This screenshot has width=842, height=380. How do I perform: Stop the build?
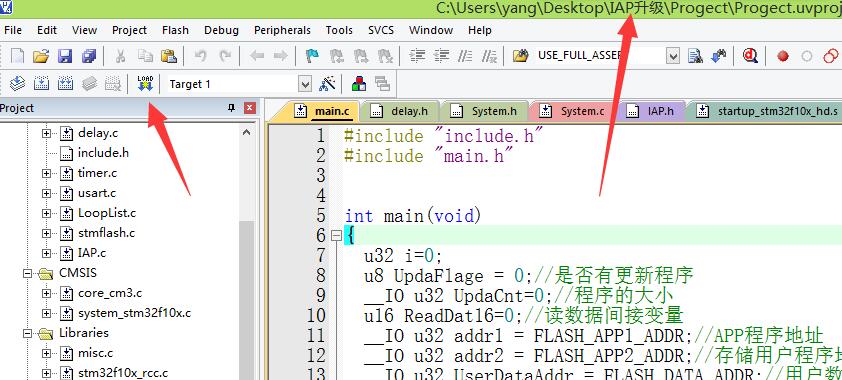coord(113,83)
